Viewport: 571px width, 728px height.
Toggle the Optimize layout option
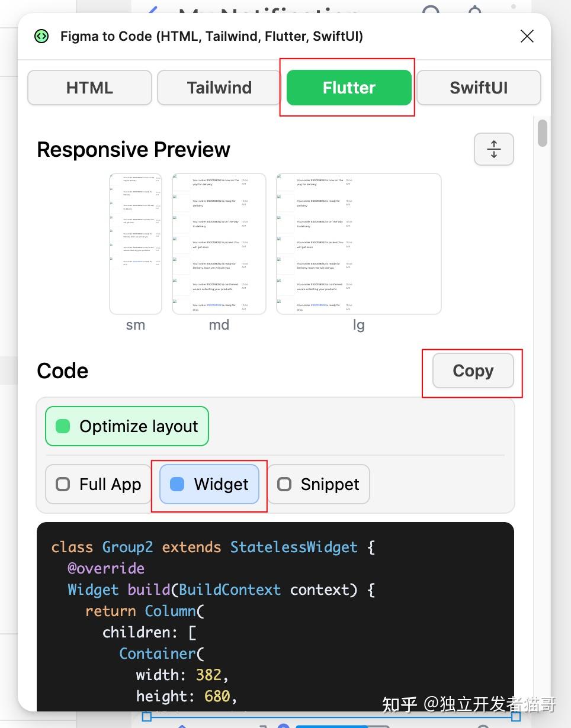point(126,426)
